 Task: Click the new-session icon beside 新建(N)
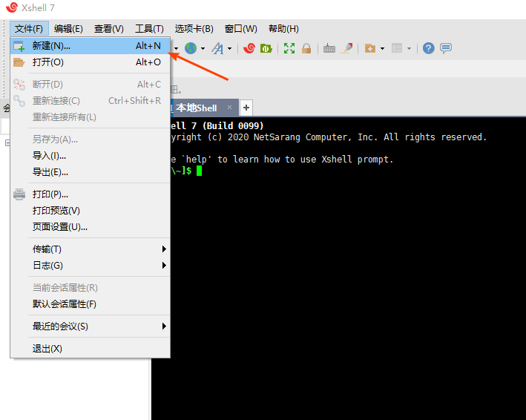pos(19,46)
